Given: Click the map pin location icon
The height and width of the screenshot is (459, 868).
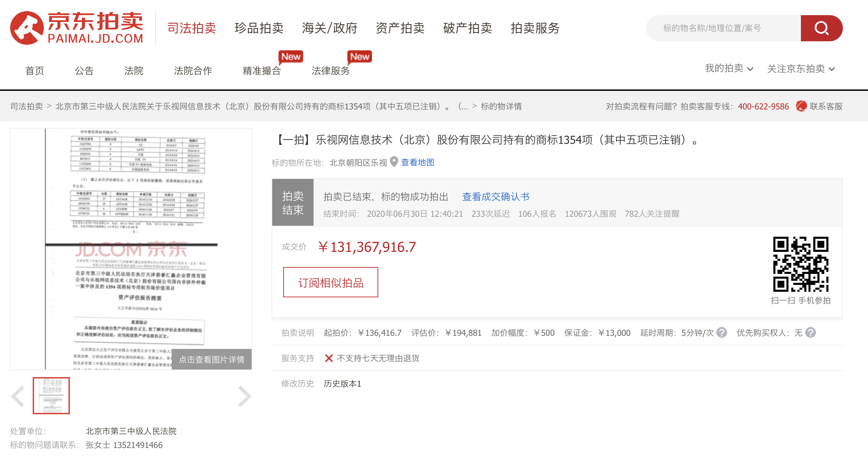Looking at the screenshot, I should pyautogui.click(x=394, y=162).
